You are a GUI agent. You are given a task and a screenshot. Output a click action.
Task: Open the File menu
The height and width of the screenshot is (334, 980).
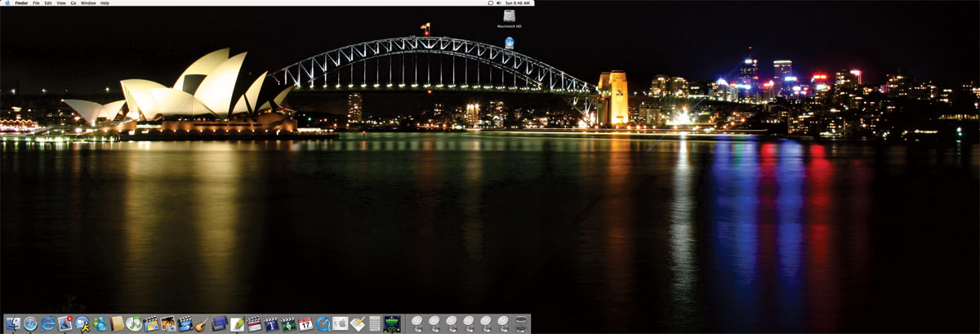pos(36,3)
